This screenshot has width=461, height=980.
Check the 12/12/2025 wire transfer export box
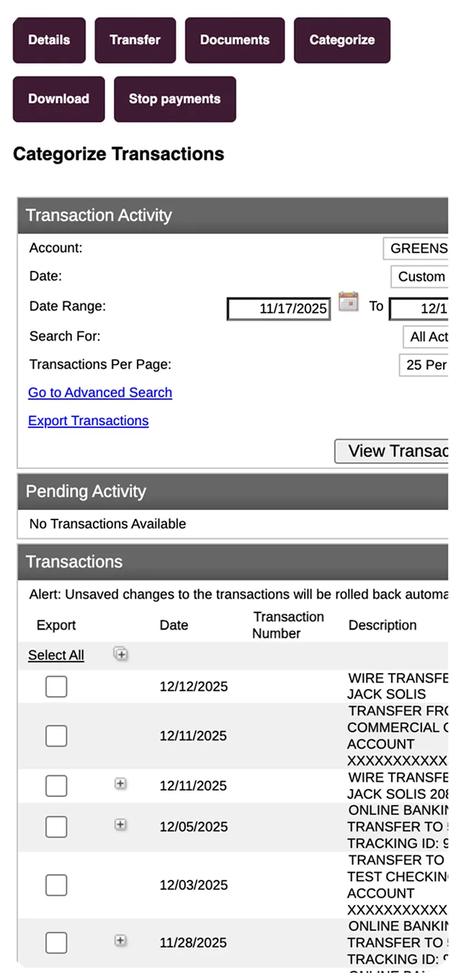coord(56,687)
